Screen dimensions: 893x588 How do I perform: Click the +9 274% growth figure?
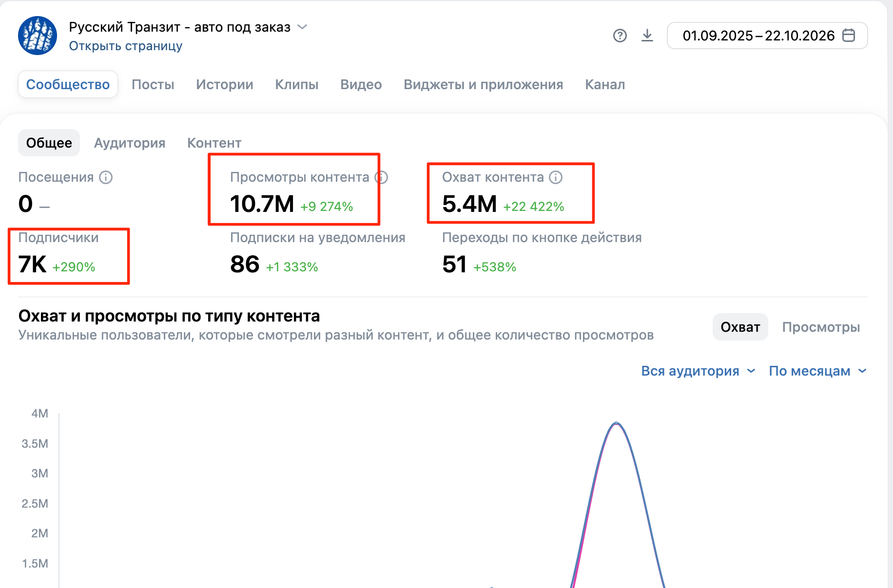pyautogui.click(x=327, y=207)
